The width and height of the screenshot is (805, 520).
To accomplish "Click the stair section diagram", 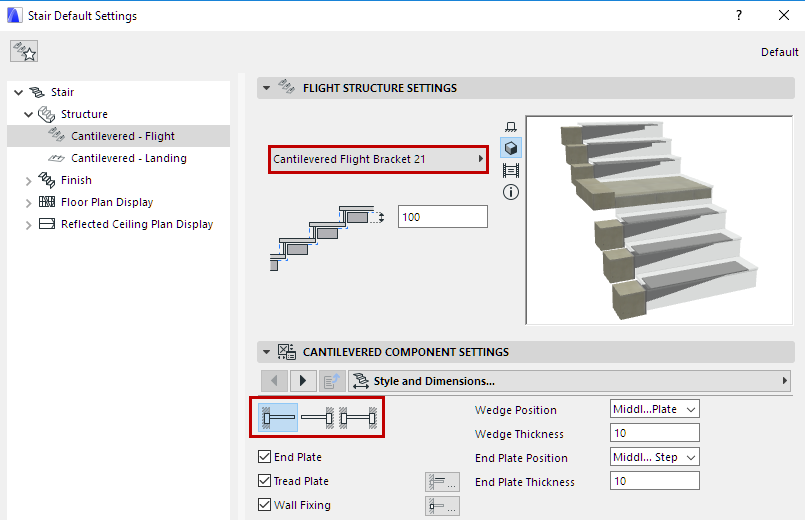I will click(x=327, y=238).
